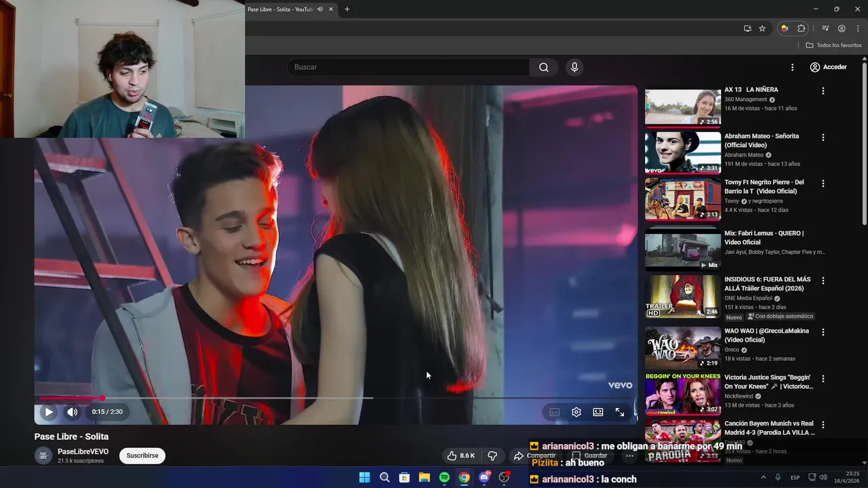868x488 pixels.
Task: Click the colorful extension icon in toolbar
Action: tap(785, 28)
